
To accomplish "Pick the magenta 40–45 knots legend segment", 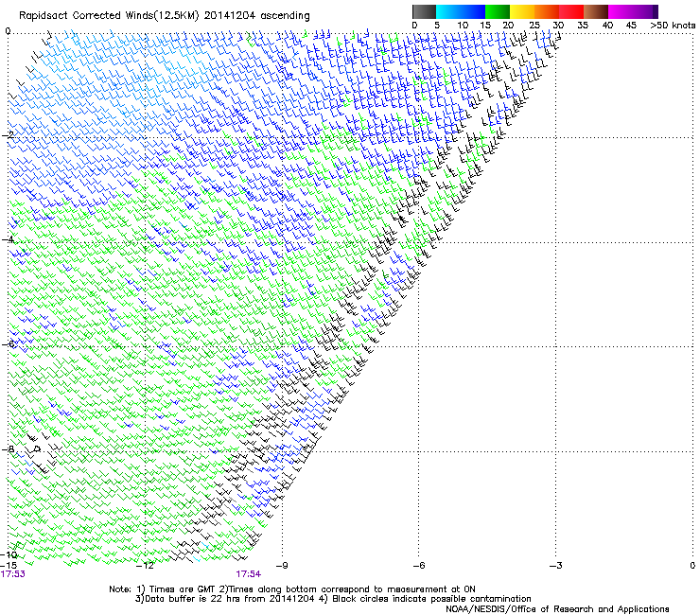I will tap(621, 11).
